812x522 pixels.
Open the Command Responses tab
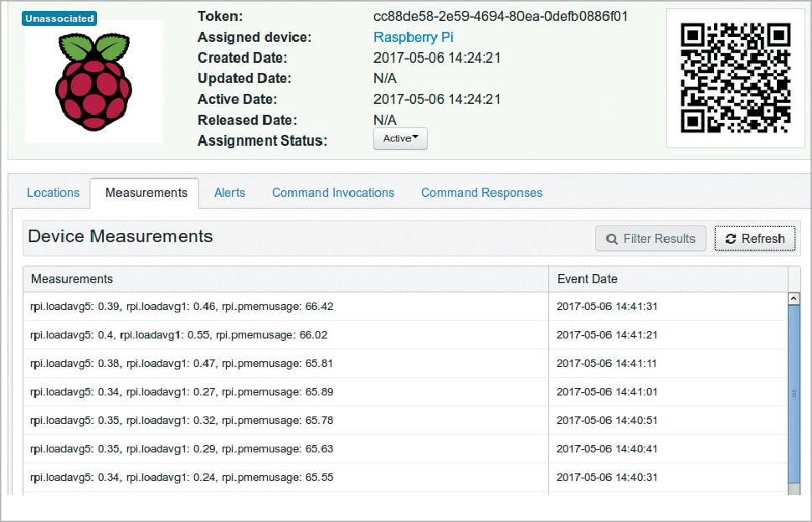pyautogui.click(x=481, y=193)
